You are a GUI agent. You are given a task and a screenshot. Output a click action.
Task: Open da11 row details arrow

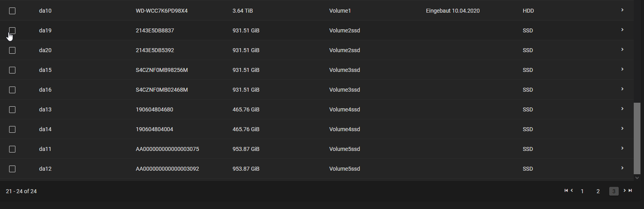(x=622, y=148)
